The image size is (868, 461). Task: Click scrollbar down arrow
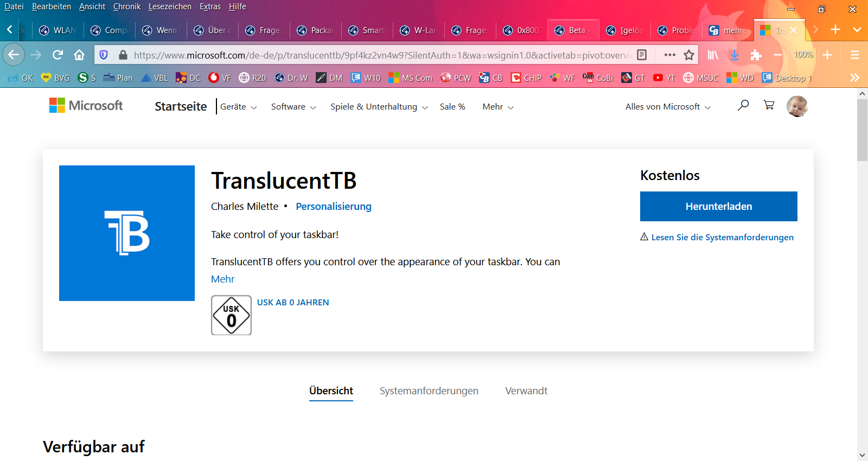coord(862,455)
